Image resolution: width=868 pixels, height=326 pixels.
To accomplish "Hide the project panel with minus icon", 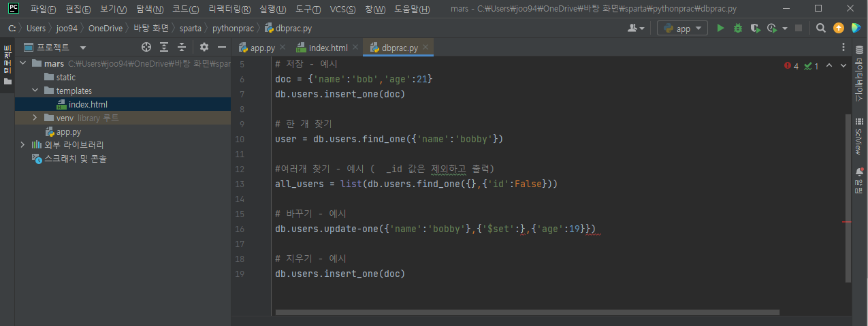I will click(x=221, y=48).
